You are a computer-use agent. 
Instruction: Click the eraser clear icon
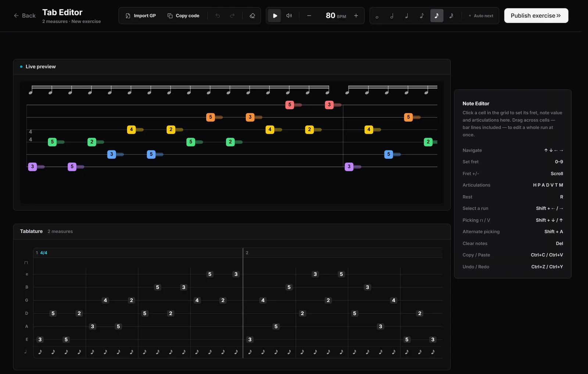click(x=252, y=16)
